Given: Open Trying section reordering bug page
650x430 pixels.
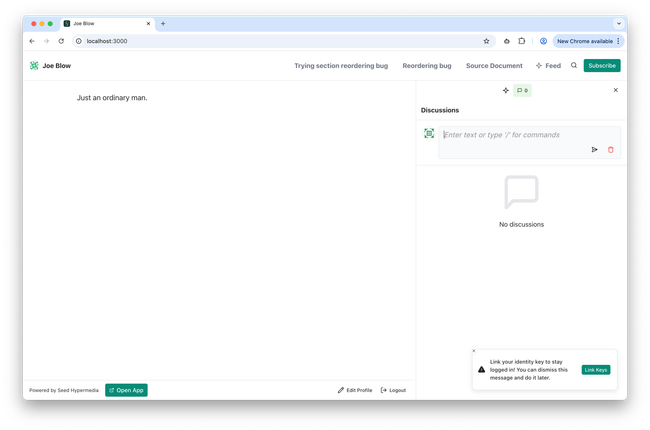Looking at the screenshot, I should coord(342,66).
